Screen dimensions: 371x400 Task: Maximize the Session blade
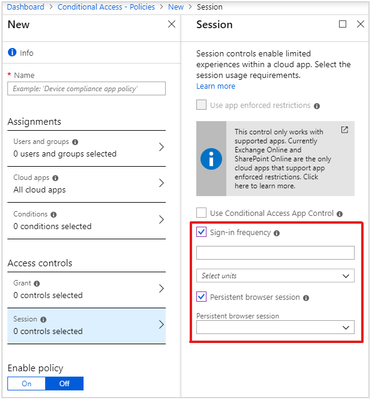point(343,24)
